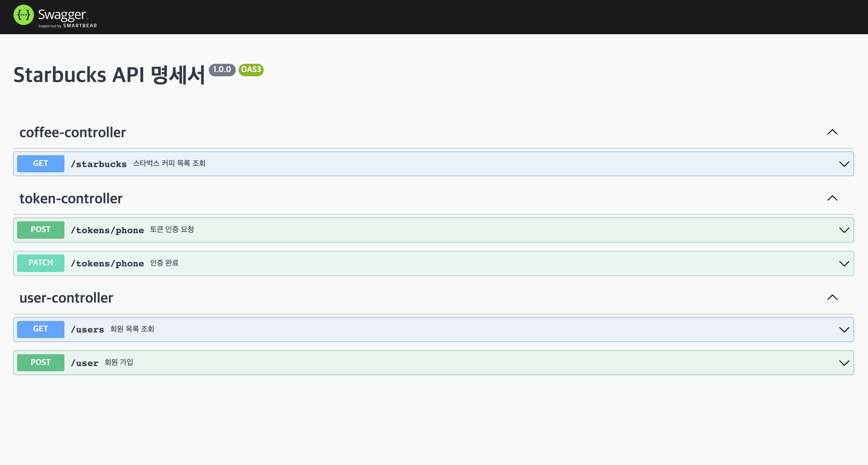Expand the PATCH /tokens/phone endpoint
Screen dimensions: 868x465
tap(844, 263)
